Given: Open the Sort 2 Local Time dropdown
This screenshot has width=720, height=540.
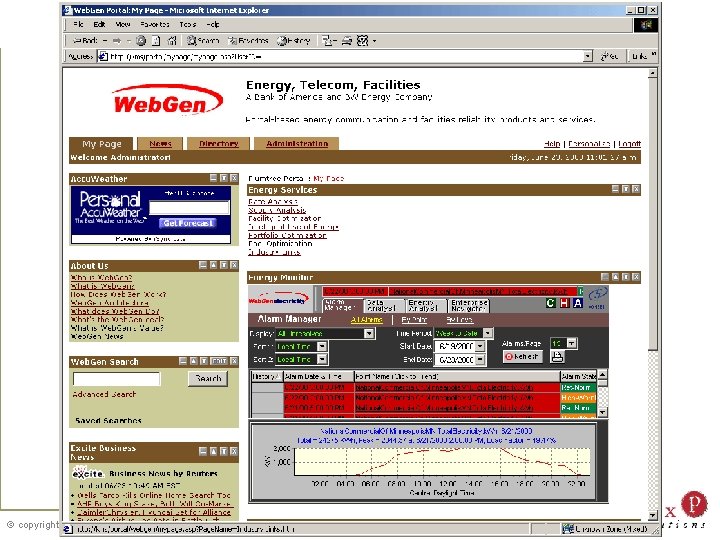Looking at the screenshot, I should [x=322, y=359].
